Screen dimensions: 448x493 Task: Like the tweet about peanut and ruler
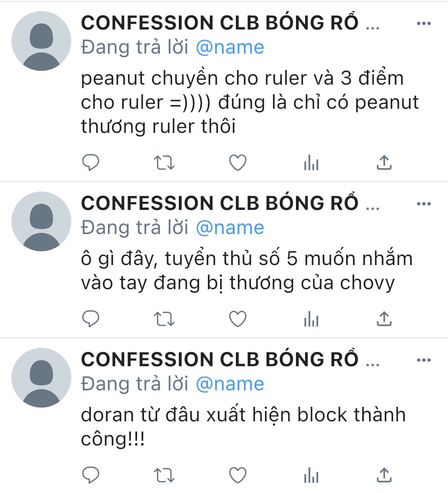coord(238,163)
